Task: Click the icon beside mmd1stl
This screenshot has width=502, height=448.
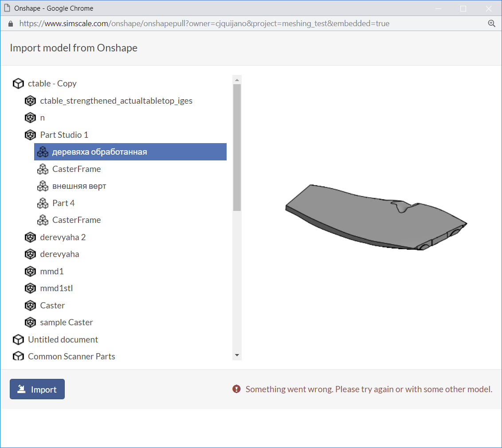Action: coord(31,288)
